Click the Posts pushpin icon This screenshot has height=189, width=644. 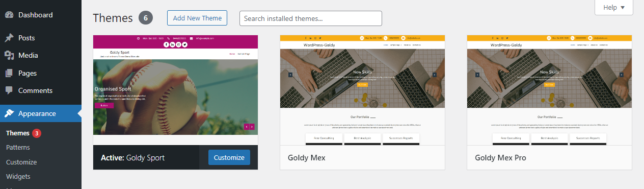9,38
